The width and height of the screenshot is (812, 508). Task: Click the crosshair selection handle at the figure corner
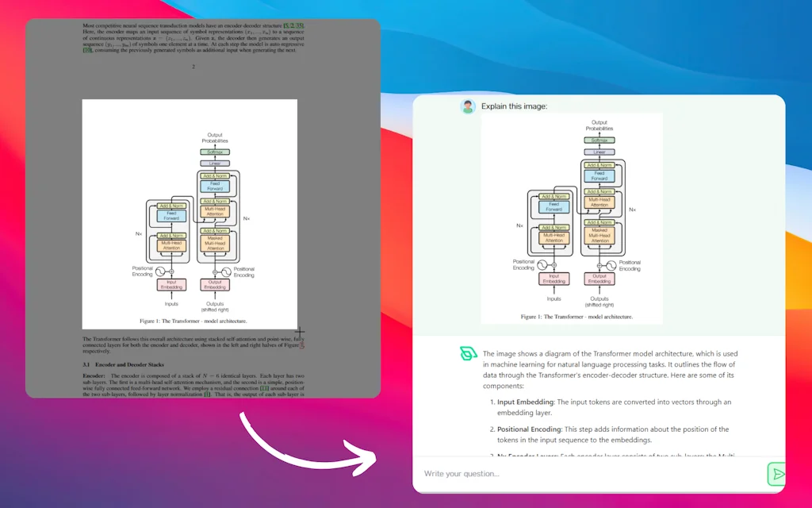(x=299, y=331)
